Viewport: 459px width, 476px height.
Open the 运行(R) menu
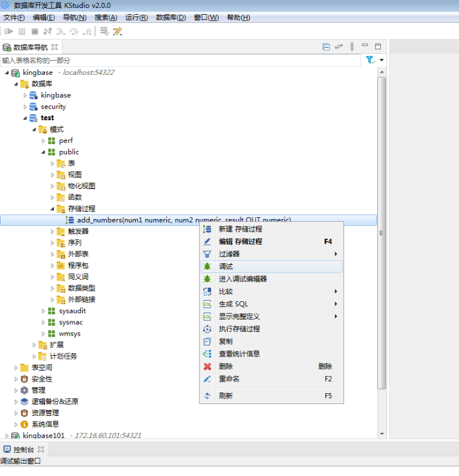click(136, 17)
